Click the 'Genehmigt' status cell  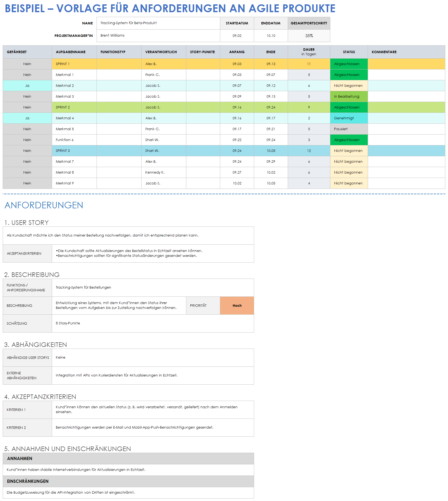[x=349, y=118]
